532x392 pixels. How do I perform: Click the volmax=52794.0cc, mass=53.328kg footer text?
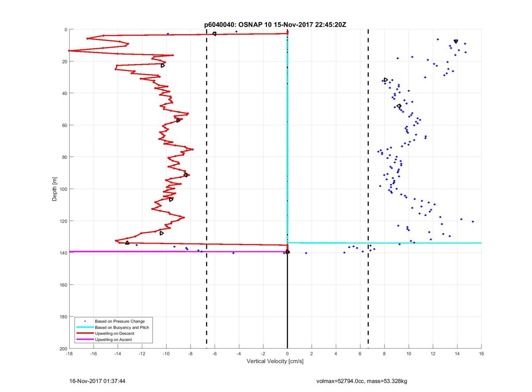361,381
